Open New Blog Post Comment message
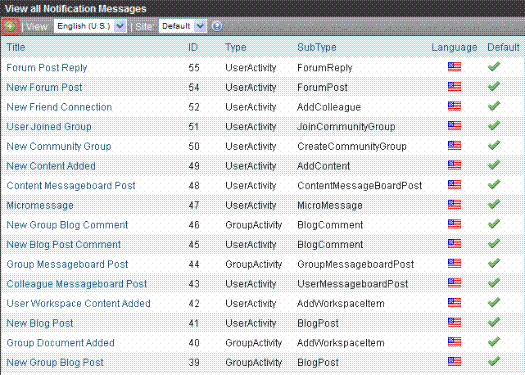This screenshot has width=525, height=375. pos(64,244)
